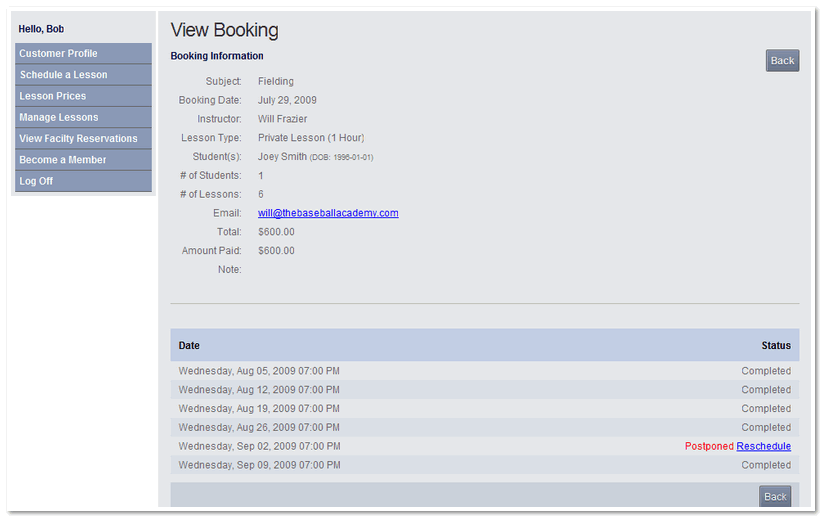Click the will@thebaseballacademy.com email link
Screen dimensions: 822x518
[328, 213]
